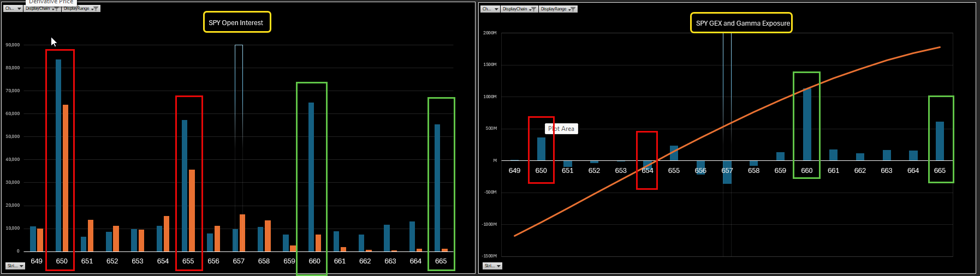The height and width of the screenshot is (276, 980).
Task: Click the '658' axis label in Open Interest chart
Action: pos(264,261)
